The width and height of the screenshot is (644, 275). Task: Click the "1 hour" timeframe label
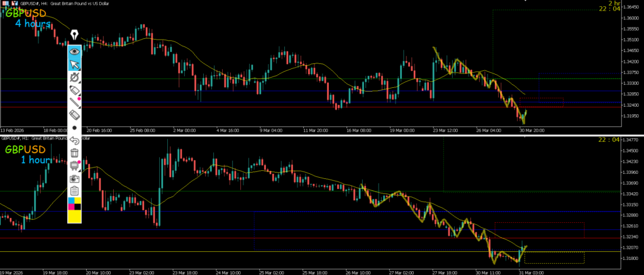tap(35, 160)
